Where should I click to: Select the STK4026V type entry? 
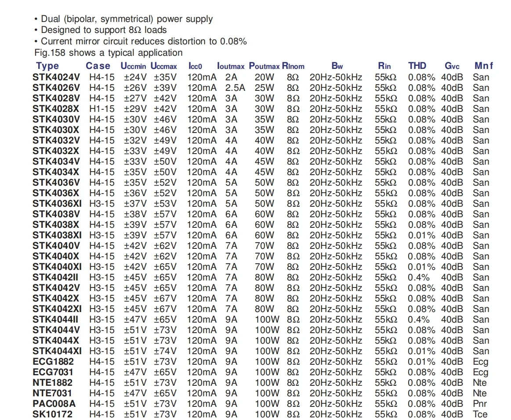pyautogui.click(x=56, y=88)
